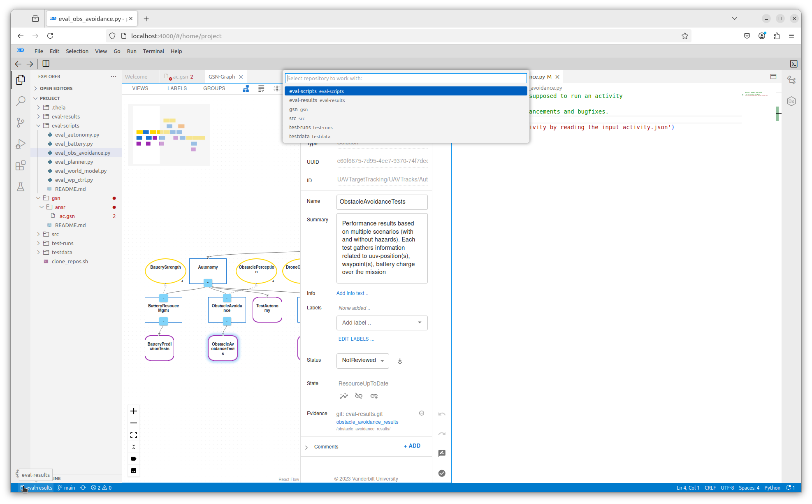Image resolution: width=812 pixels, height=504 pixels.
Task: Click the checkmark confirm icon in side strip
Action: (x=442, y=473)
